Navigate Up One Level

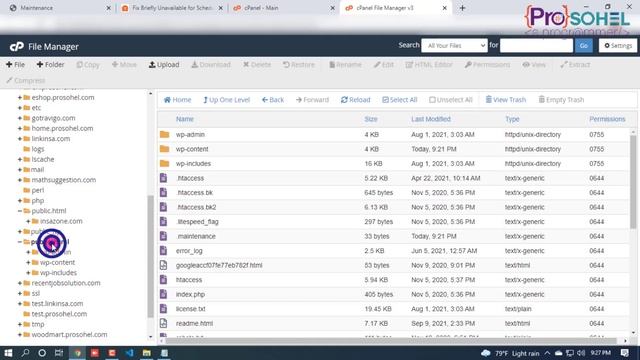click(x=227, y=100)
